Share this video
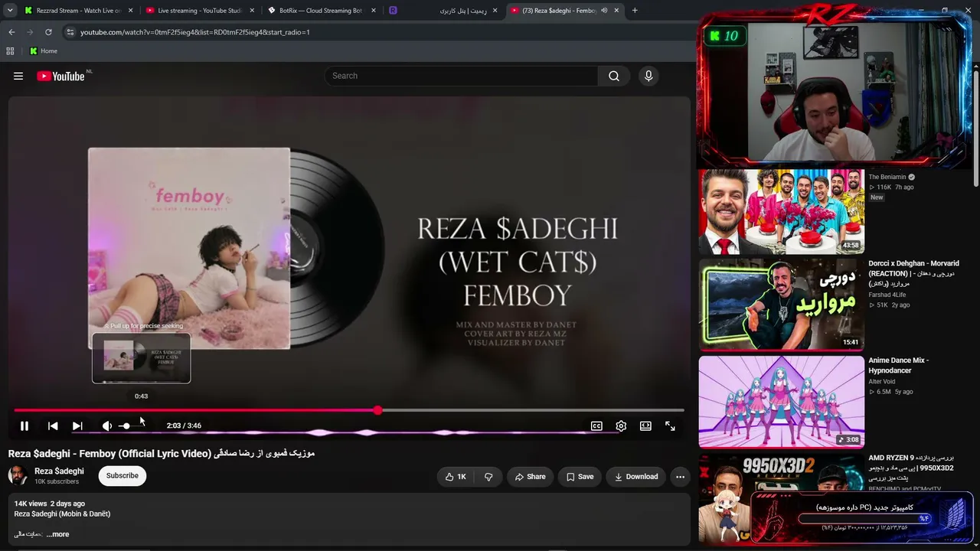Screen dimensions: 980x551 [530, 477]
